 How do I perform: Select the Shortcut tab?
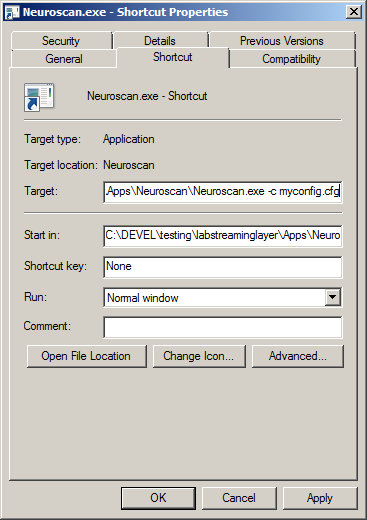[x=173, y=57]
